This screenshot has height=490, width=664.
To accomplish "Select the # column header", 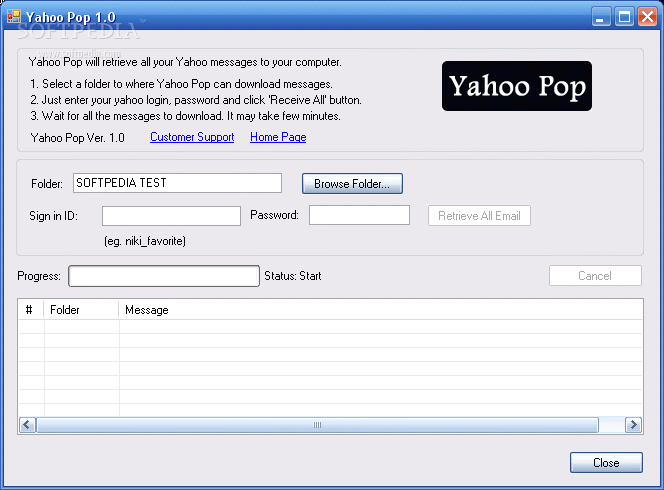I will 31,310.
